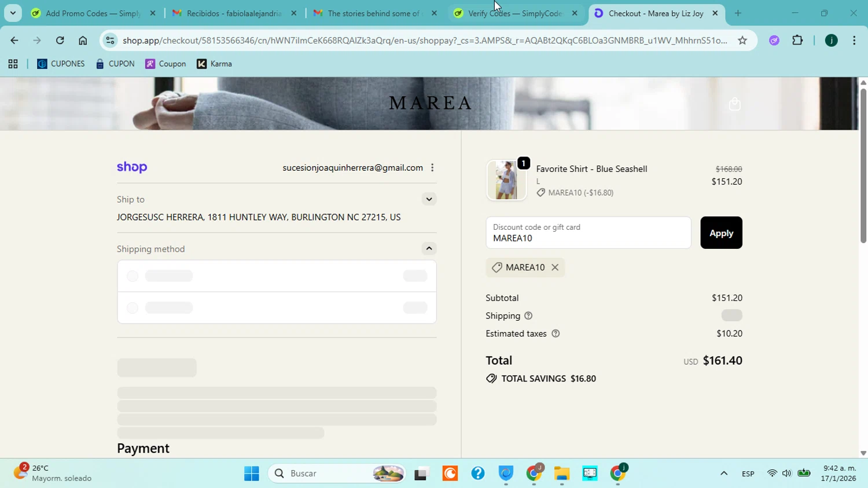Image resolution: width=868 pixels, height=488 pixels.
Task: Open the Coupon bookmark
Action: point(165,64)
